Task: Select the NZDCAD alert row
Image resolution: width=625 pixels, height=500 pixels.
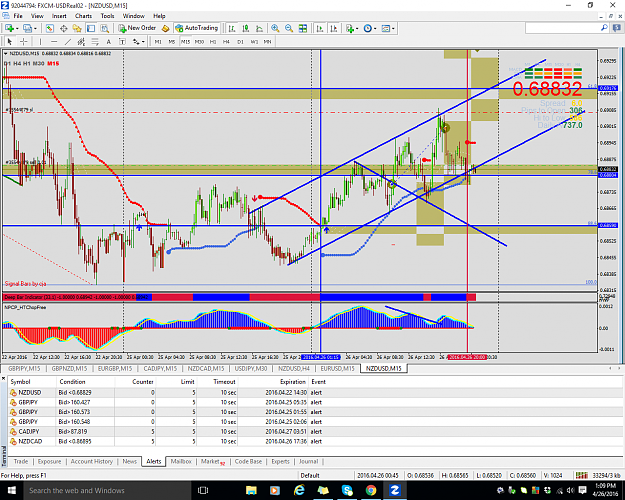Action: [x=315, y=441]
